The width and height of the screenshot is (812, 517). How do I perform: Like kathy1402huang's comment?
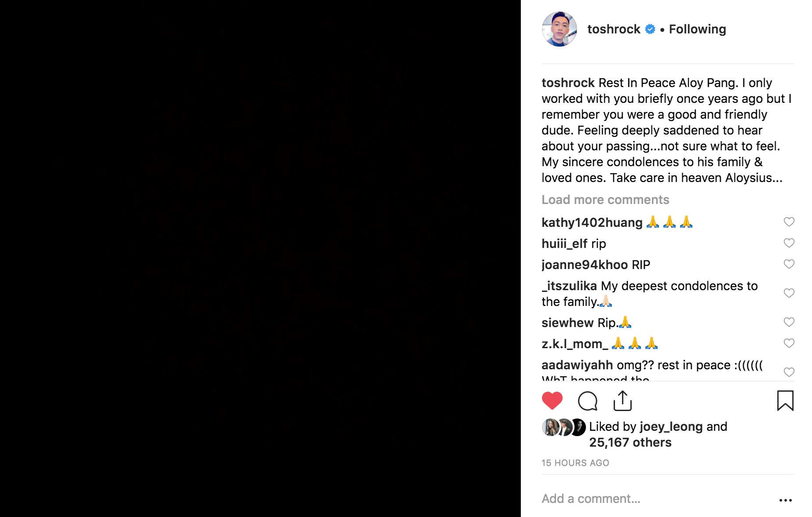click(x=789, y=222)
